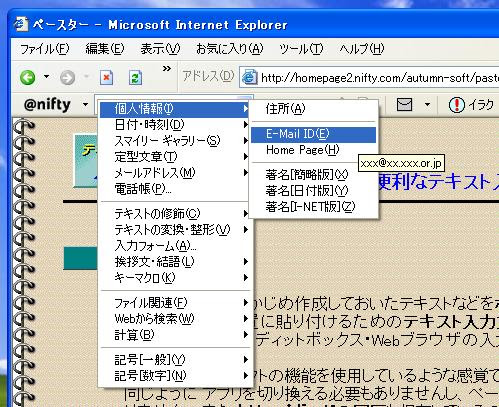Viewport: 499px width, 407px height.
Task: Click the green Back arrow button
Action: (x=27, y=78)
